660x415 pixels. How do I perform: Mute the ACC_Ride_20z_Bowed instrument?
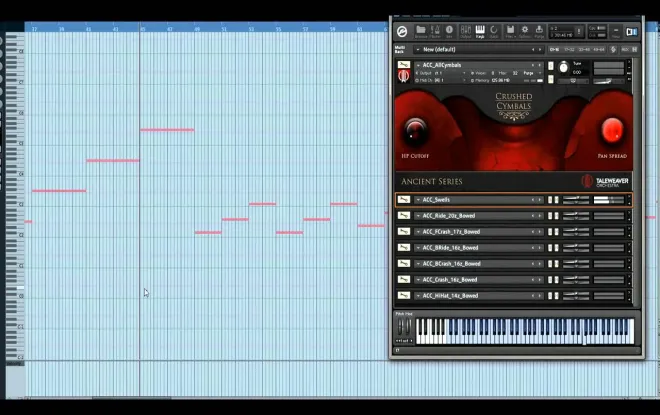(x=556, y=216)
